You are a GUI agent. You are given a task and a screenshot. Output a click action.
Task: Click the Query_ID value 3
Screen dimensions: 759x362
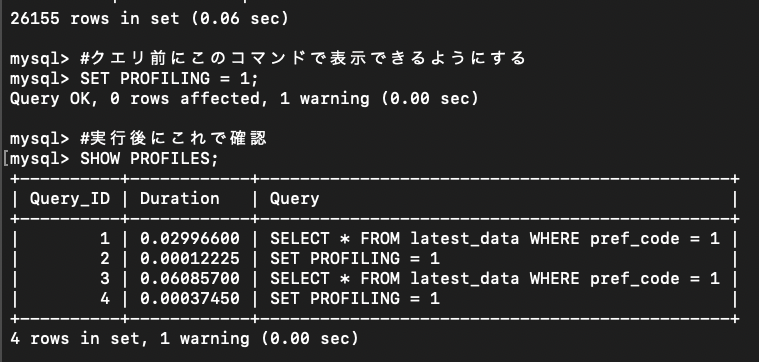tap(105, 278)
